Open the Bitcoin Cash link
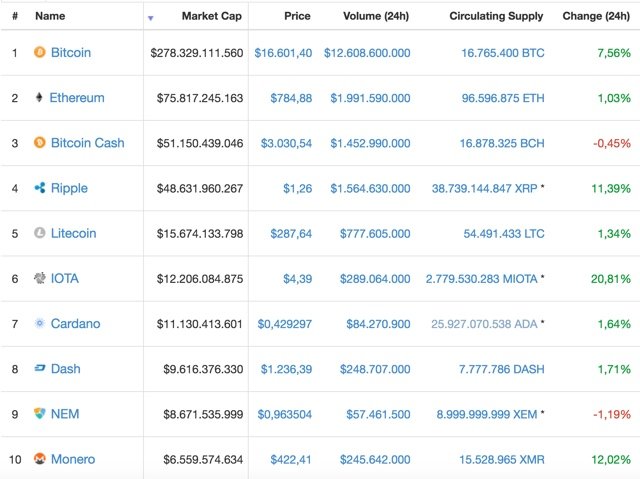 click(x=87, y=143)
